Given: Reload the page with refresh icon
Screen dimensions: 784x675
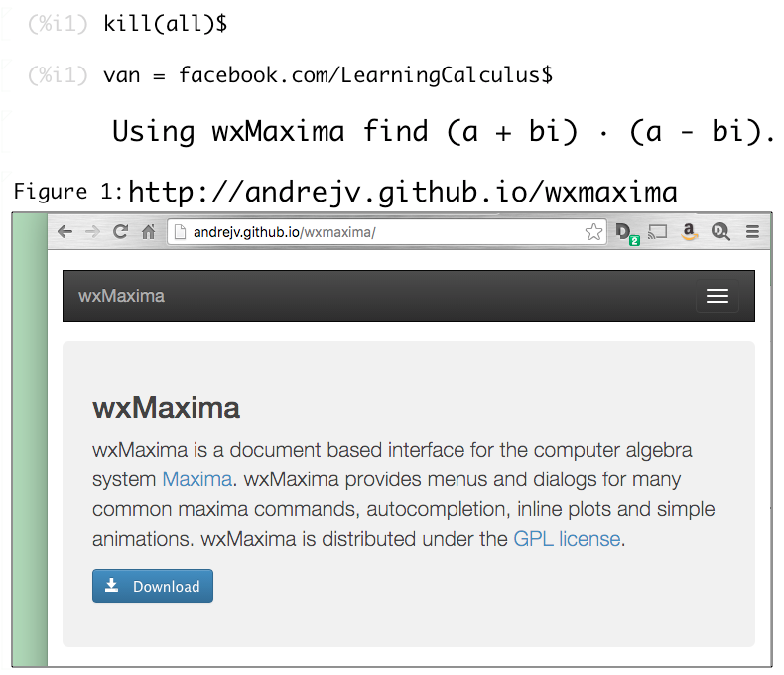Looking at the screenshot, I should [120, 231].
